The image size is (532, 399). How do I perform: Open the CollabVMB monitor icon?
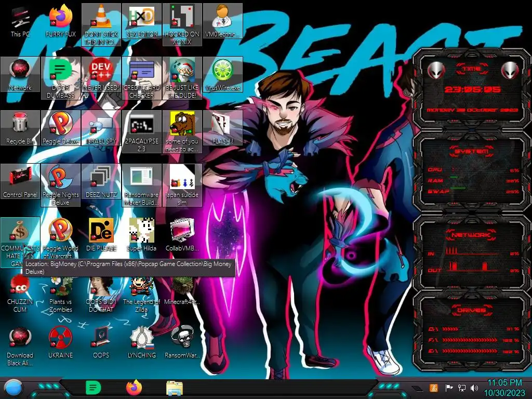tap(182, 235)
